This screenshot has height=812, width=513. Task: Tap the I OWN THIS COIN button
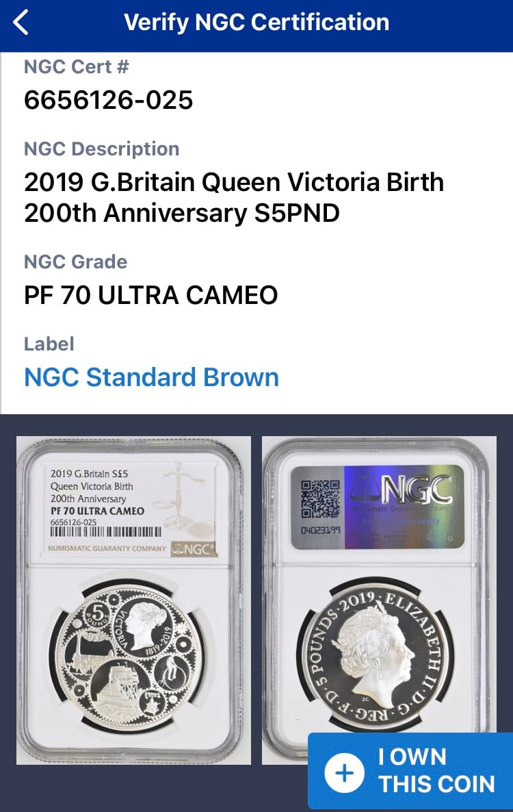[410, 771]
